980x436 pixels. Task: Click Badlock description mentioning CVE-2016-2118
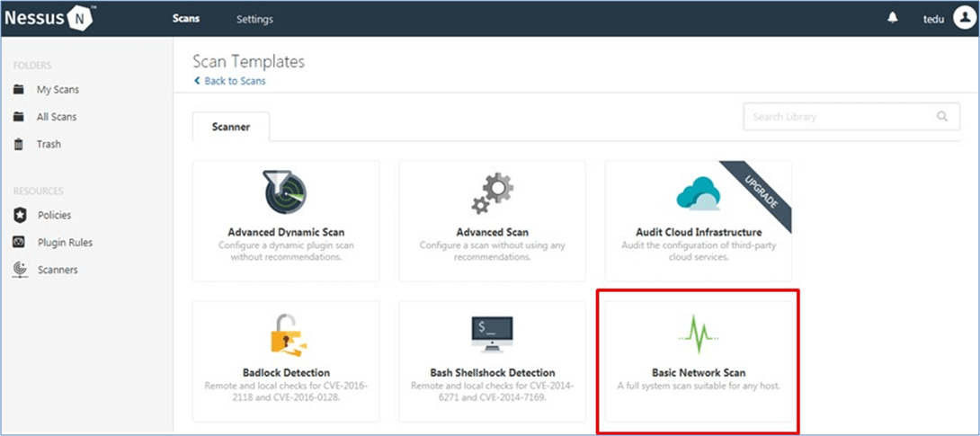286,392
